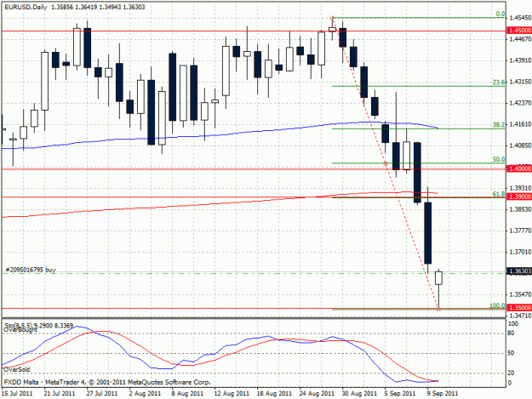Image resolution: width=532 pixels, height=399 pixels.
Task: Click the 1.37010 price scale value
Action: 520,252
